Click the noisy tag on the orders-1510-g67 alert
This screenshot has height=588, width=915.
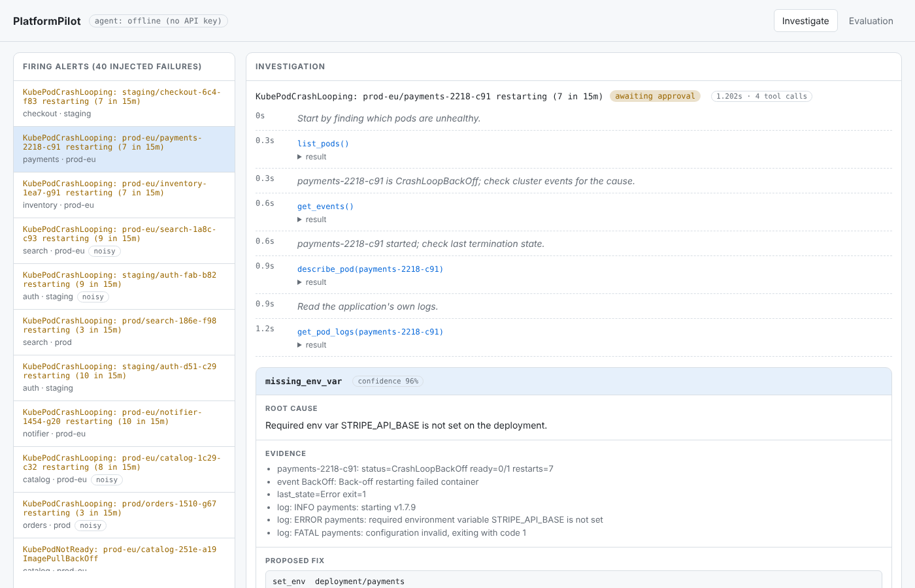[x=90, y=526]
